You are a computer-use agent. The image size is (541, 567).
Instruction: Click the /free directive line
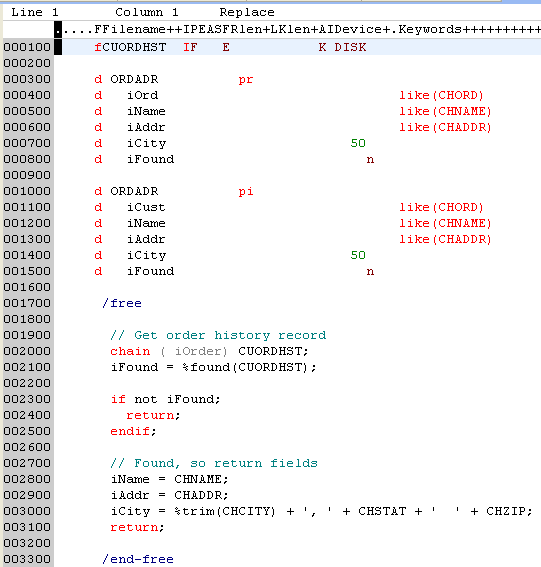(122, 303)
